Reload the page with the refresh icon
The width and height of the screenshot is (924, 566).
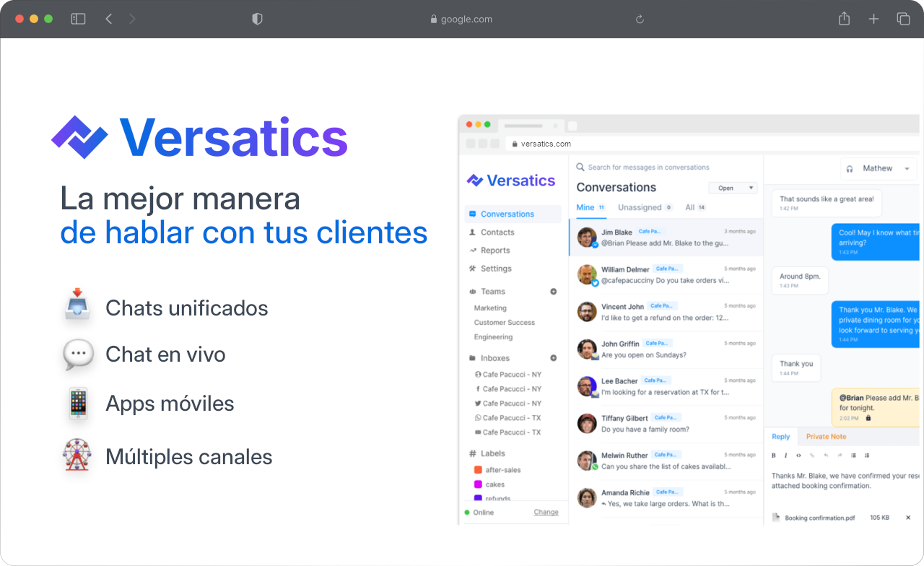coord(640,19)
